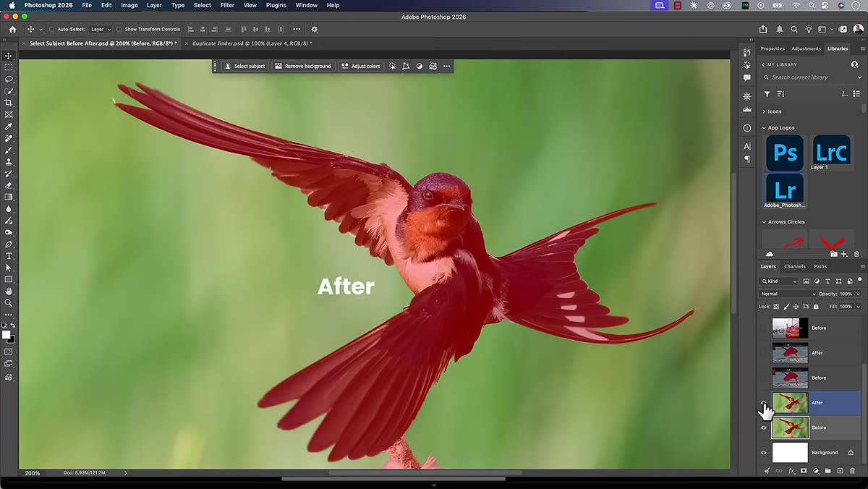Click the Remove background button
Screen dimensions: 868x489
pyautogui.click(x=302, y=66)
